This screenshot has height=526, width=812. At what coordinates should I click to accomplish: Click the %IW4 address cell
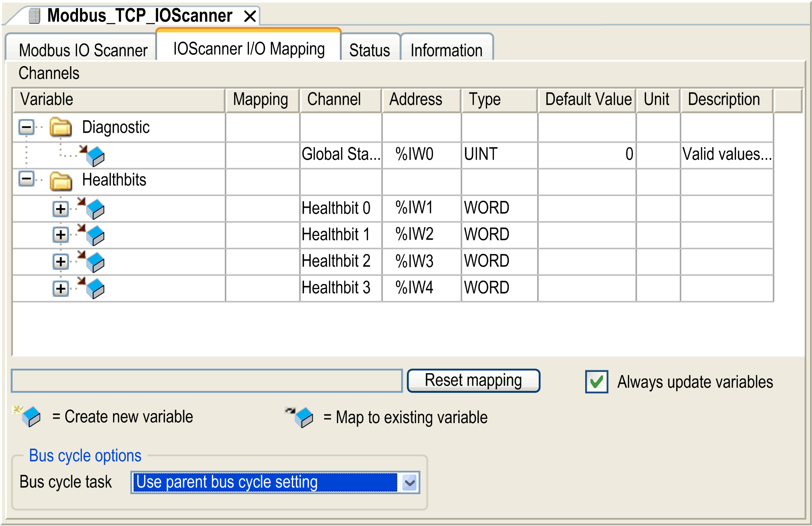pyautogui.click(x=422, y=288)
